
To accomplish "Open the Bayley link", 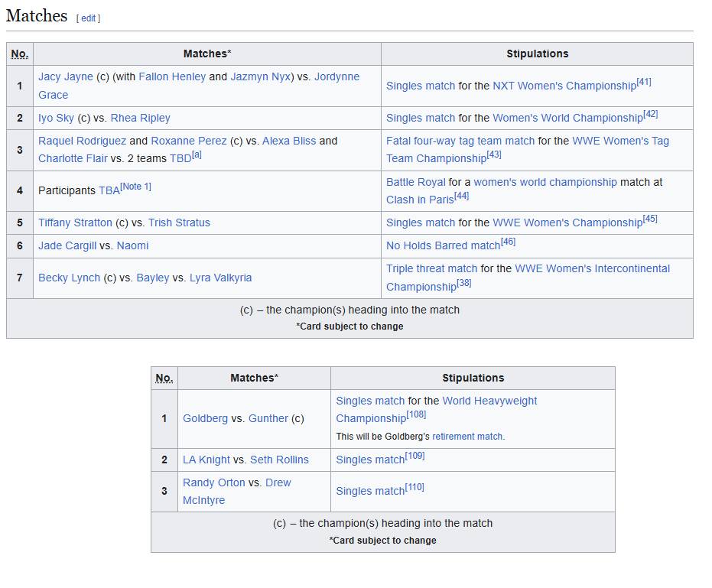I will 153,278.
